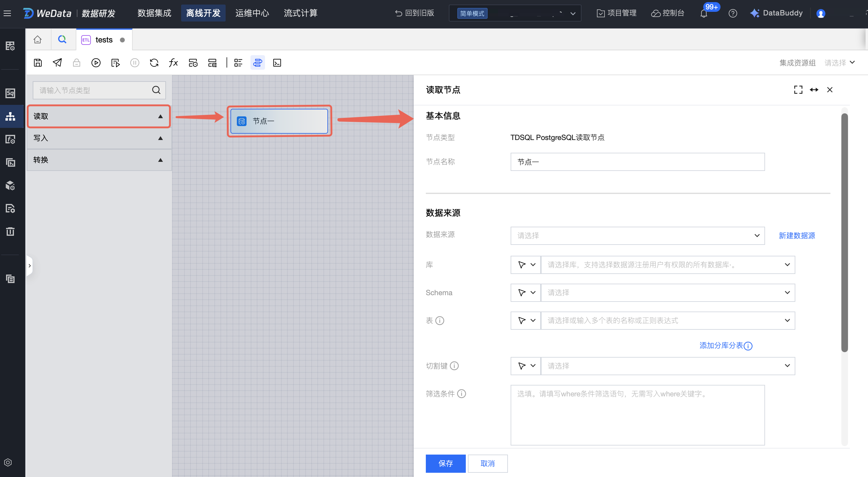Click the 保存 button
Image resolution: width=868 pixels, height=477 pixels.
tap(445, 464)
